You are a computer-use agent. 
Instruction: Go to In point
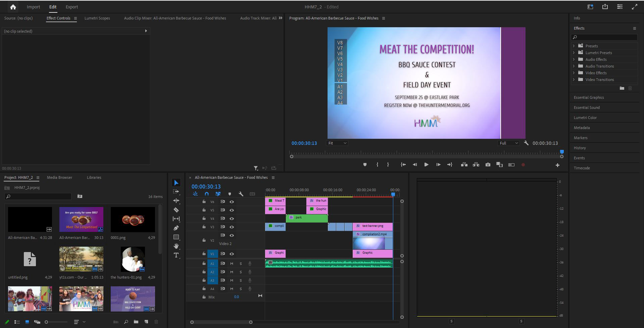[x=403, y=165]
